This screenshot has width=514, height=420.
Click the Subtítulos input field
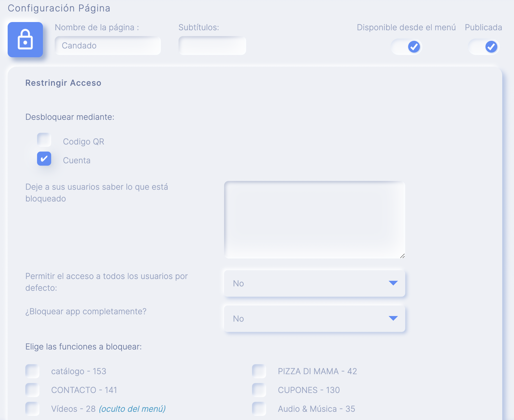pos(212,46)
